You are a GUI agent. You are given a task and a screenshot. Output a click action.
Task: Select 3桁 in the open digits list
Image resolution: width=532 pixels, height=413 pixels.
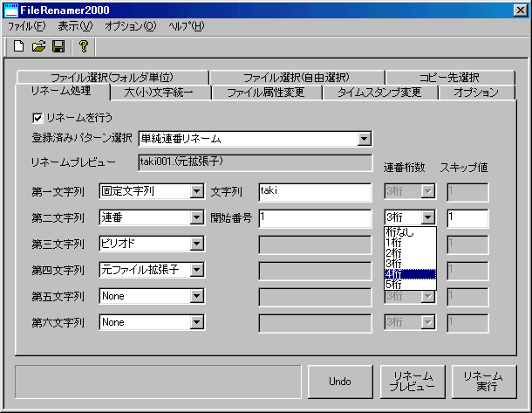tap(410, 263)
